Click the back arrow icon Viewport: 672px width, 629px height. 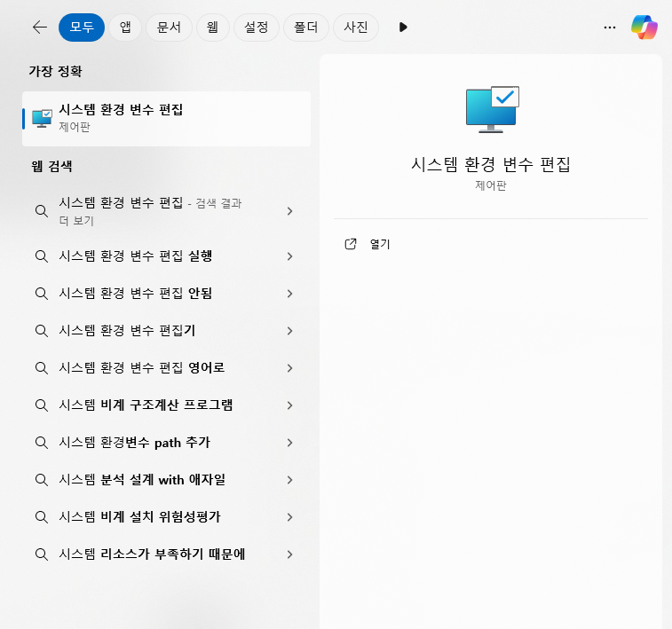pos(40,28)
